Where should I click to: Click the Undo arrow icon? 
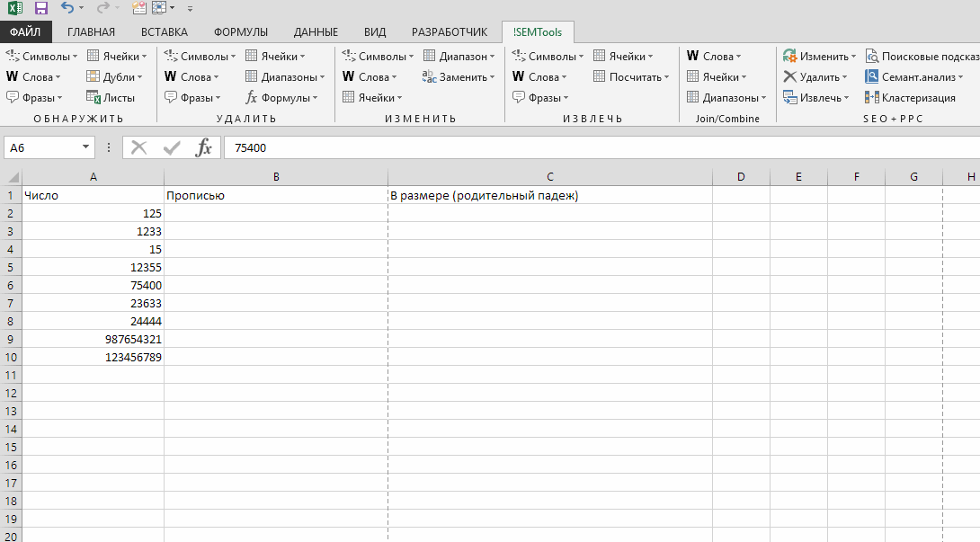tap(67, 8)
